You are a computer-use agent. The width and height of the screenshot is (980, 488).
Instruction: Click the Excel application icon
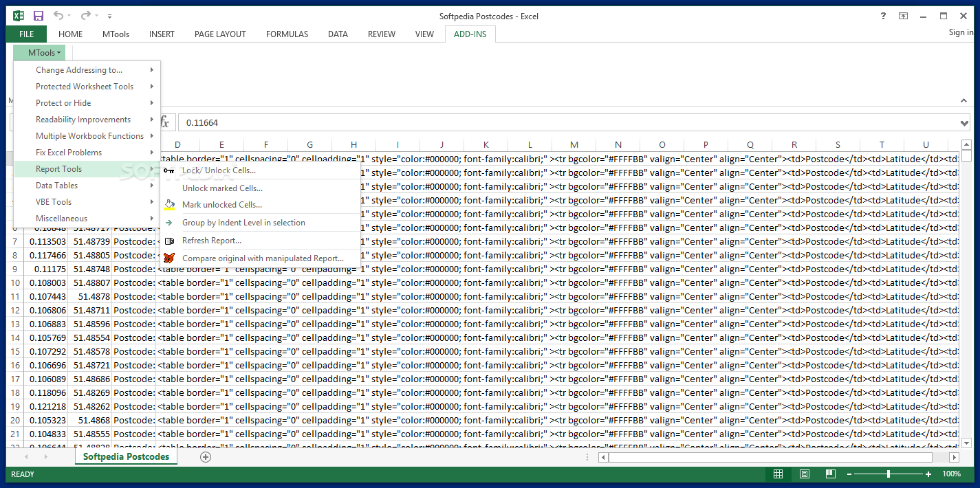[x=19, y=16]
